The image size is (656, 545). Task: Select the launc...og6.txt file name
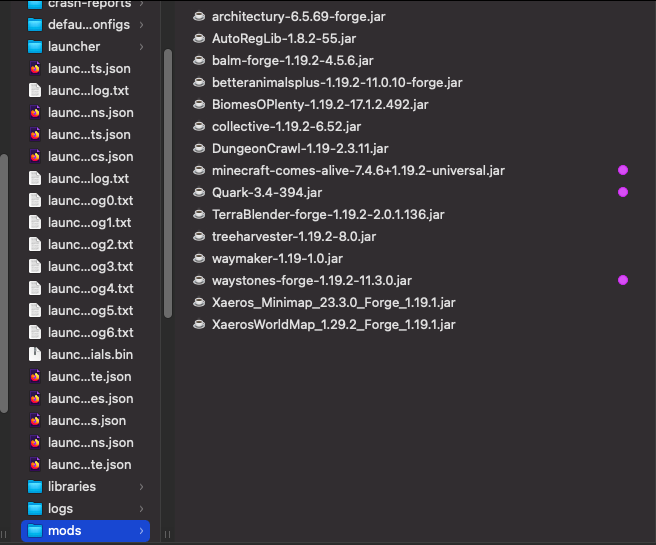tap(90, 333)
